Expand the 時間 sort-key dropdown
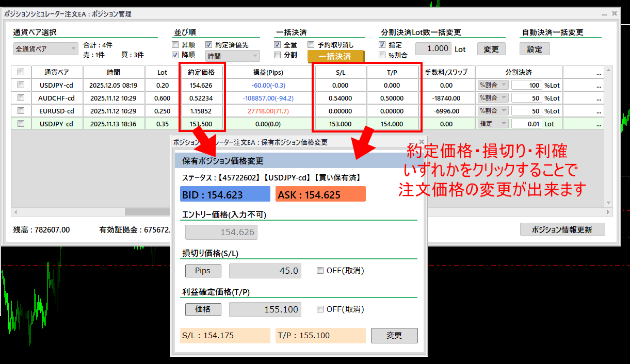Screen dimensions: 630x364 pyautogui.click(x=233, y=56)
